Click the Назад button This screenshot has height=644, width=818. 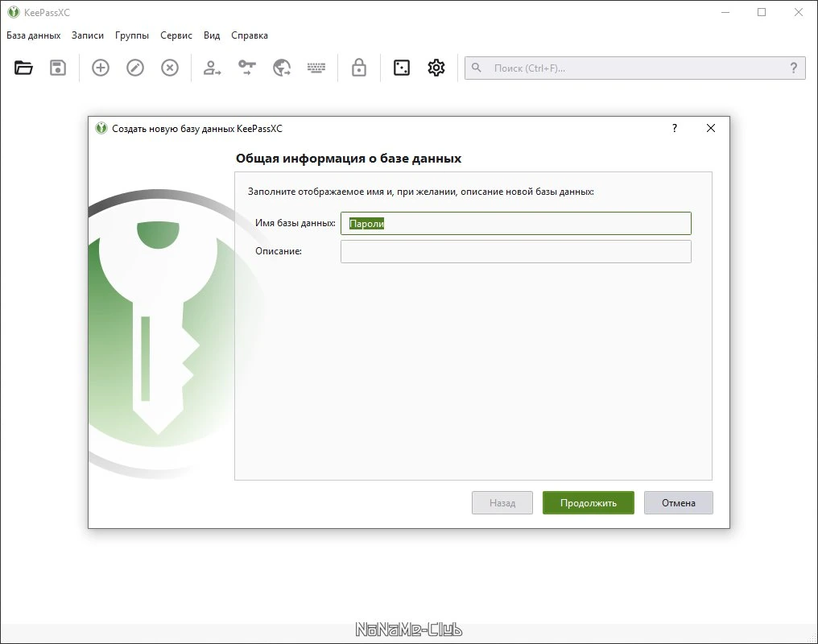(502, 502)
